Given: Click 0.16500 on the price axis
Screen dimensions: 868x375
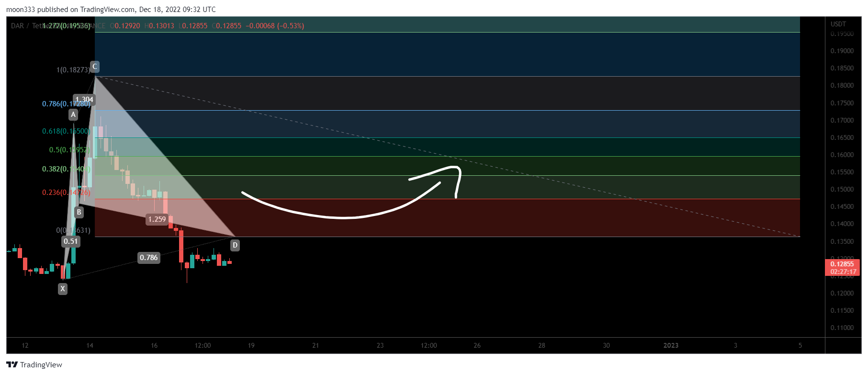Looking at the screenshot, I should tap(842, 137).
